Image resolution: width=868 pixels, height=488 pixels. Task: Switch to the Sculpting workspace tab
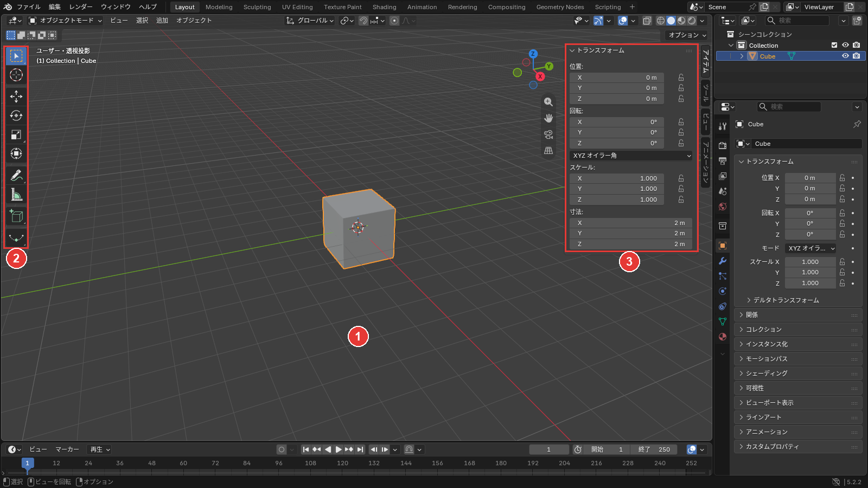pyautogui.click(x=257, y=7)
